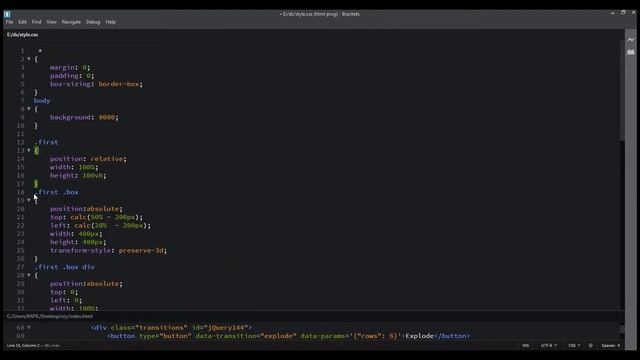Viewport: 640px width, 360px height.
Task: Open the CSS language mode dropdown
Action: (x=574, y=346)
